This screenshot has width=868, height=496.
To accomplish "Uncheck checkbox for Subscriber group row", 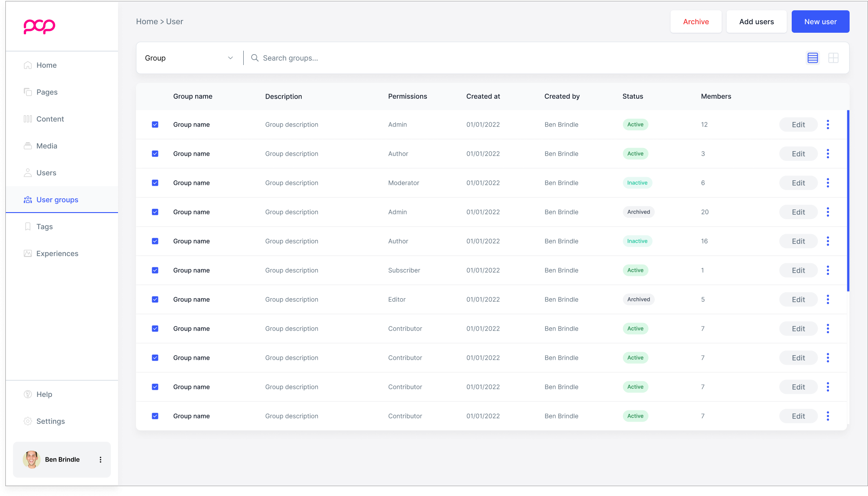I will 155,270.
